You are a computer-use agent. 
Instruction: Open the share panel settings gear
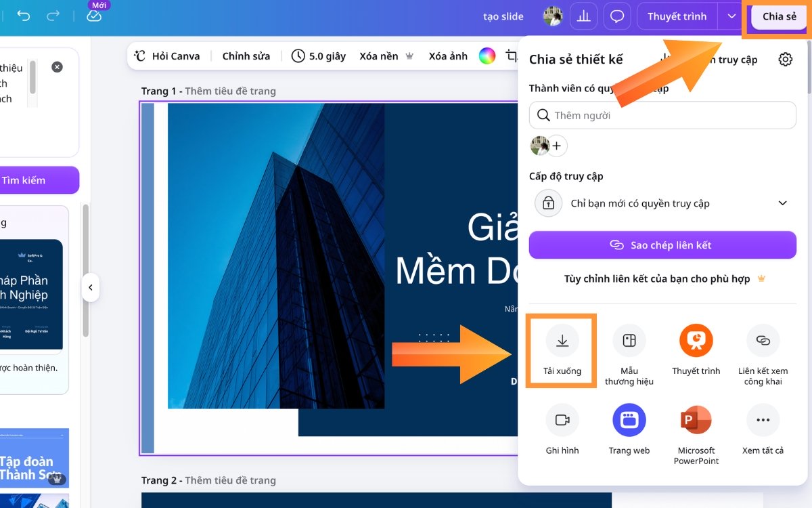click(785, 60)
